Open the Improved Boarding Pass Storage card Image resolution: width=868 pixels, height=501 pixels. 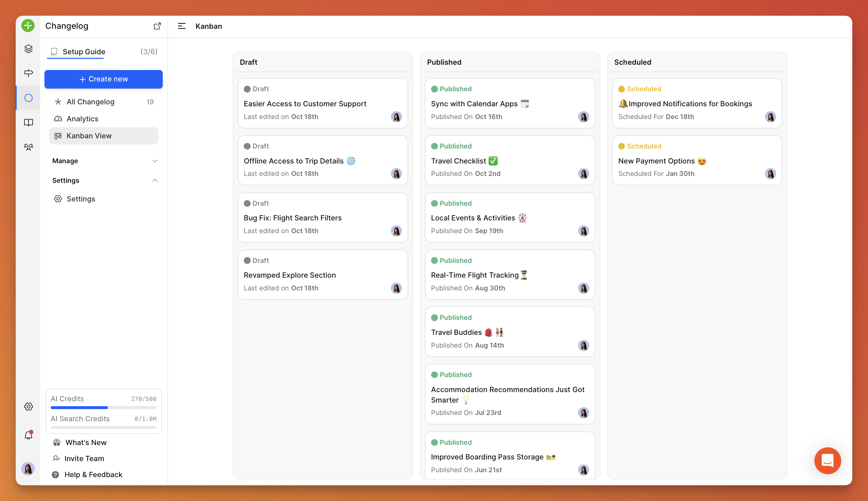(510, 456)
